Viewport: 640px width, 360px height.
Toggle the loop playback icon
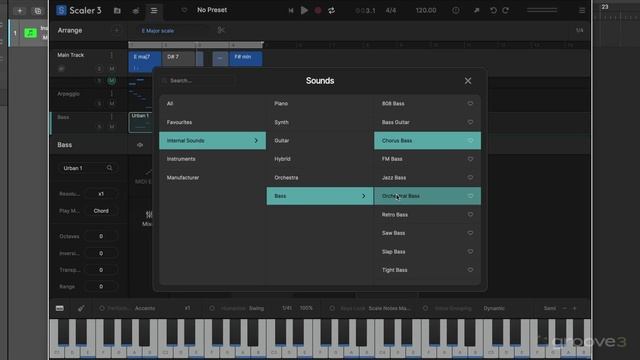click(331, 11)
